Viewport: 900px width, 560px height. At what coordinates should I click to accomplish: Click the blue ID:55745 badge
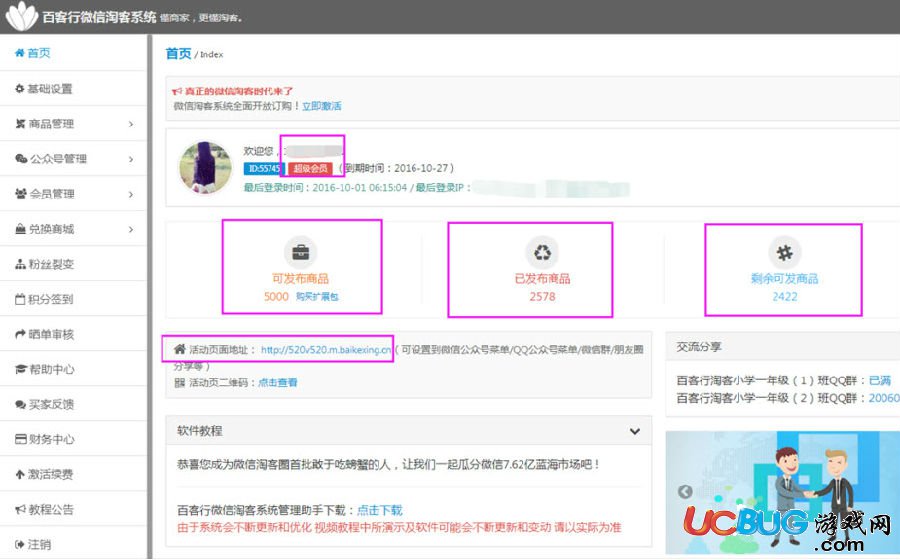tap(264, 168)
